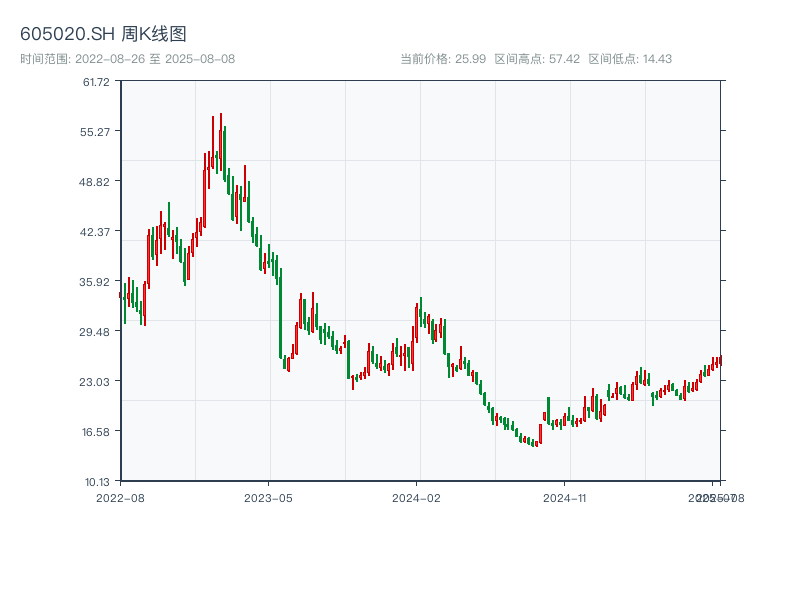The image size is (800, 600).
Task: Click the x-axis label 2022-08
Action: [120, 498]
